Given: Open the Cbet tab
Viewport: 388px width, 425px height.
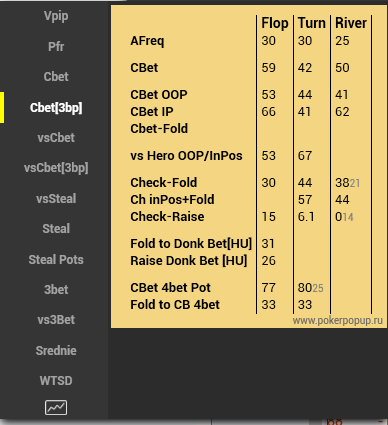Looking at the screenshot, I should pyautogui.click(x=56, y=77).
